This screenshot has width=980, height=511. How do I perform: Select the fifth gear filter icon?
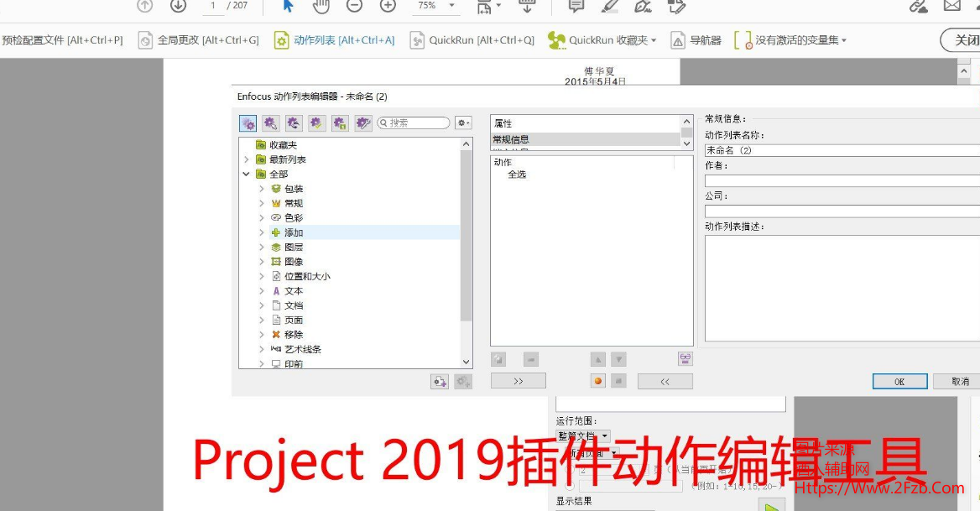click(340, 123)
